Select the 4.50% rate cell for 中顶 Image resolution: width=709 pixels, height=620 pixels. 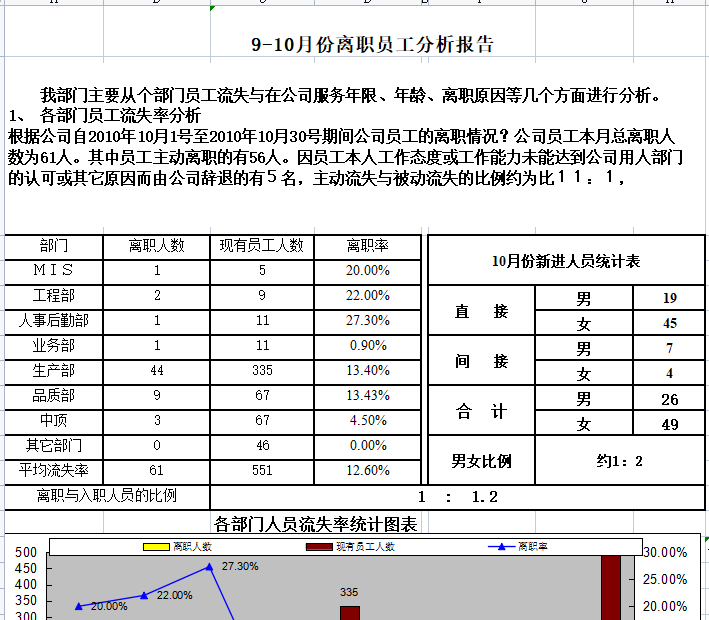(368, 422)
